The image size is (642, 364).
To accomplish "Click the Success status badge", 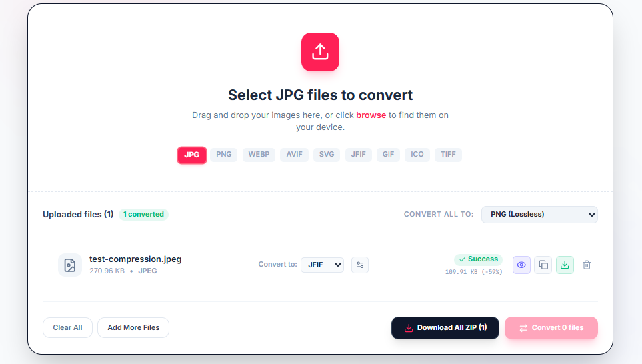I will click(x=478, y=259).
